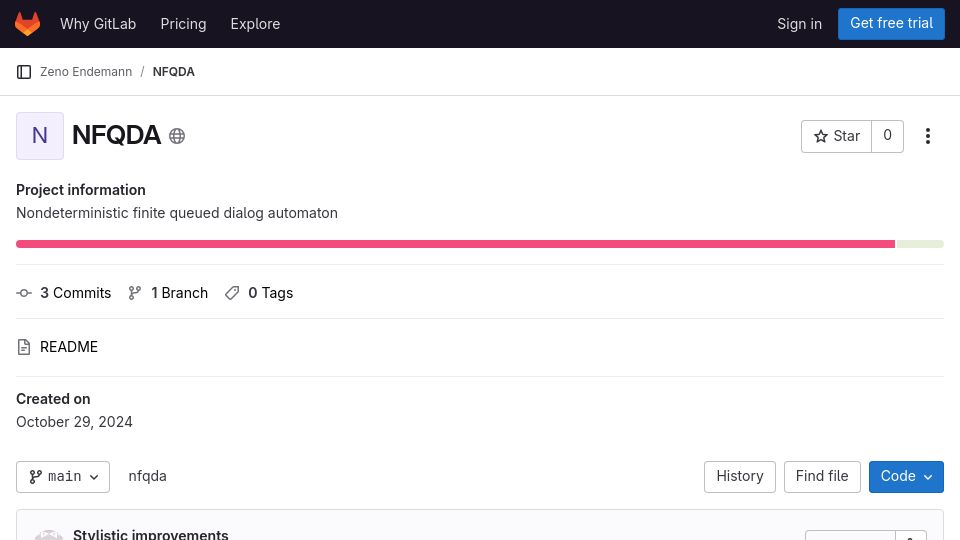Click the GitLab fox logo

pyautogui.click(x=28, y=24)
